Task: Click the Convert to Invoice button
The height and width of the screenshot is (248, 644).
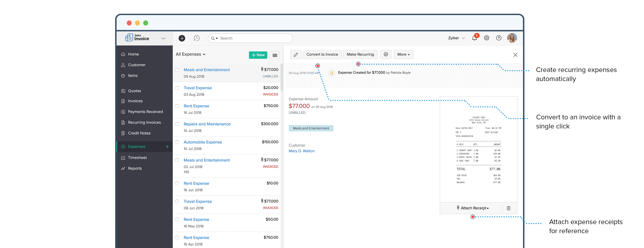Action: click(322, 54)
